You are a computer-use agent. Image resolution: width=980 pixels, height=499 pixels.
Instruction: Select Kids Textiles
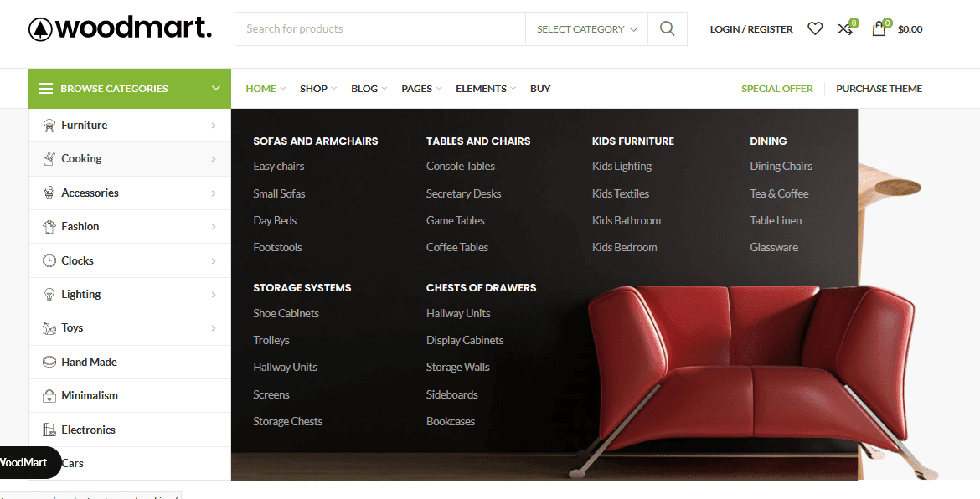click(621, 193)
